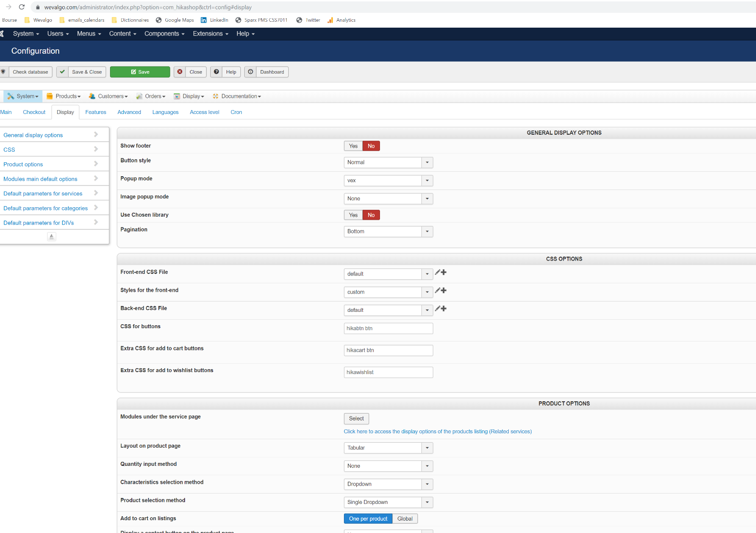
Task: Click the plus icon beside Front-end CSS File
Action: tap(444, 272)
